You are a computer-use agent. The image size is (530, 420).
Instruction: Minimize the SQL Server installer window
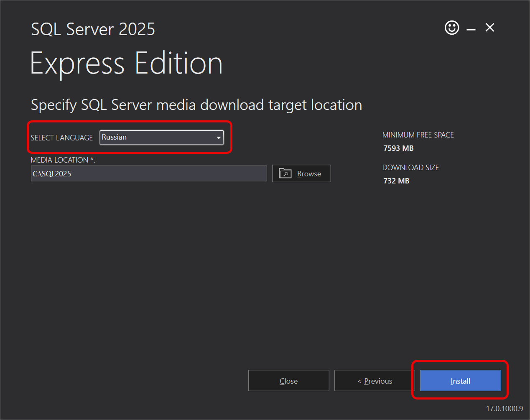point(471,29)
